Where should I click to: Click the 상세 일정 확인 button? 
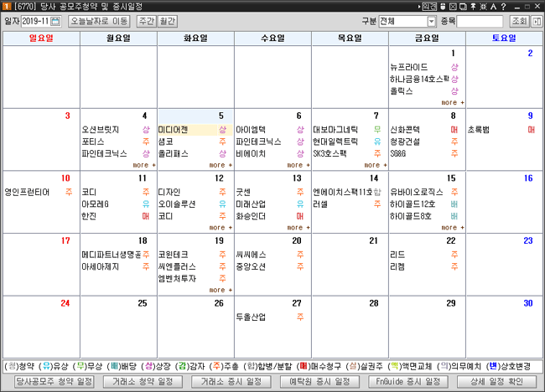[x=496, y=382]
